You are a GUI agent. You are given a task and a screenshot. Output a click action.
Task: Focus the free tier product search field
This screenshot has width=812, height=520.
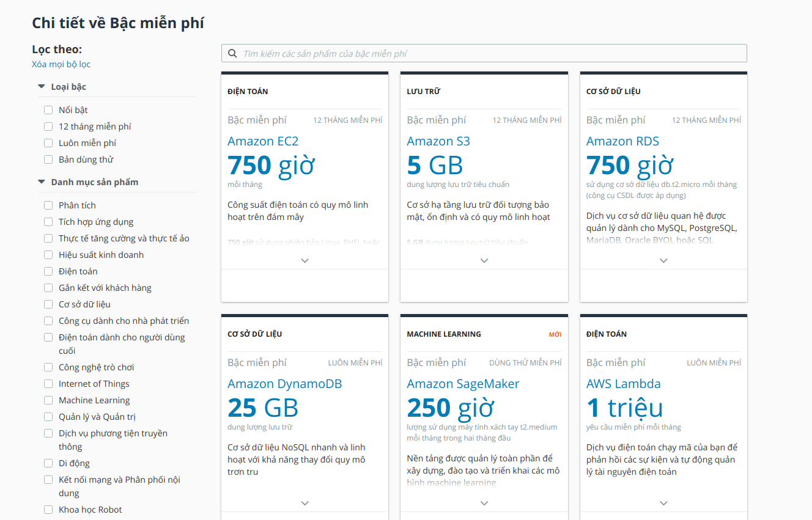click(489, 54)
